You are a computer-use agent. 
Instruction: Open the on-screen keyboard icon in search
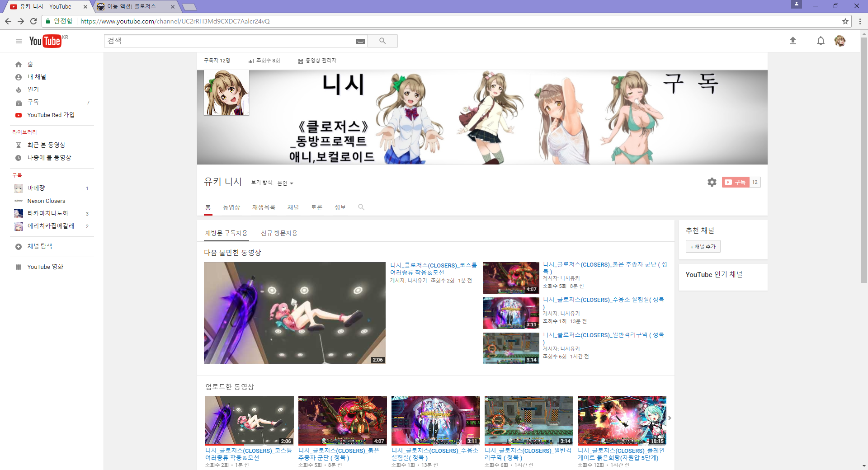point(360,41)
